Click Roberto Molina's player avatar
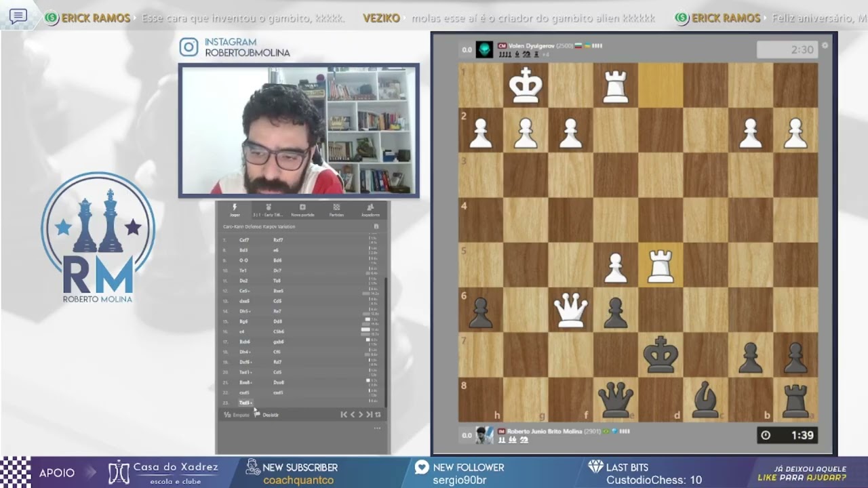Image resolution: width=868 pixels, height=488 pixels. tap(484, 435)
